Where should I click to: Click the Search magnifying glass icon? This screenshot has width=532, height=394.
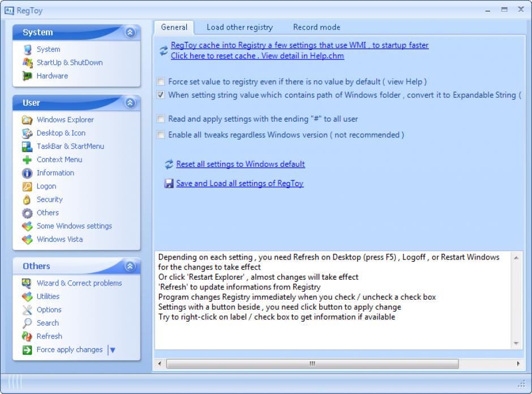[27, 323]
